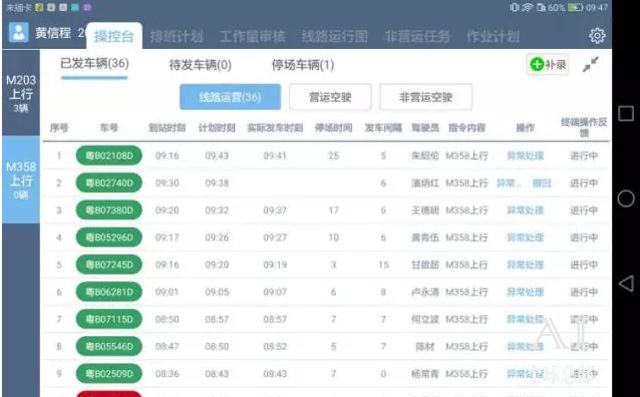Select the M203上行 route in the sidebar
The width and height of the screenshot is (640, 397).
coord(21,93)
